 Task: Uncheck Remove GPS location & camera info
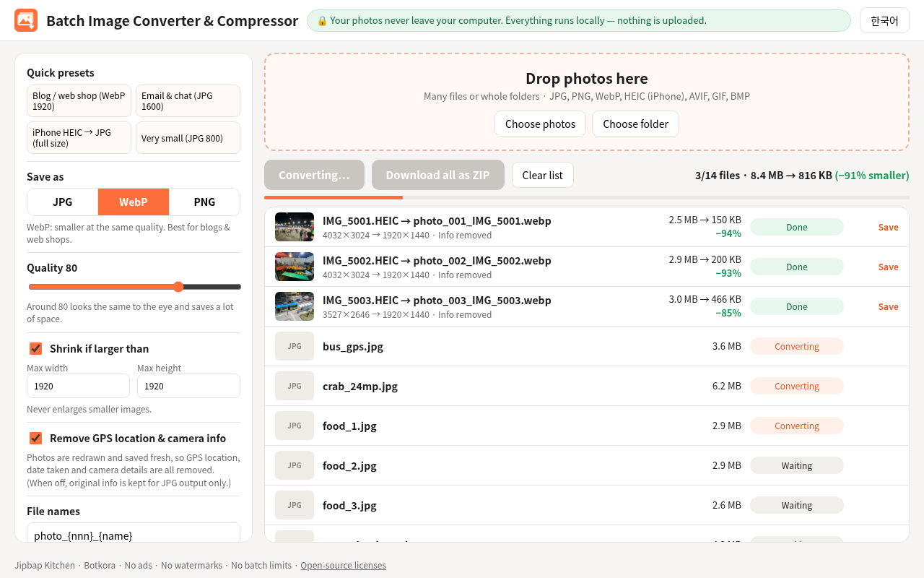tap(35, 438)
